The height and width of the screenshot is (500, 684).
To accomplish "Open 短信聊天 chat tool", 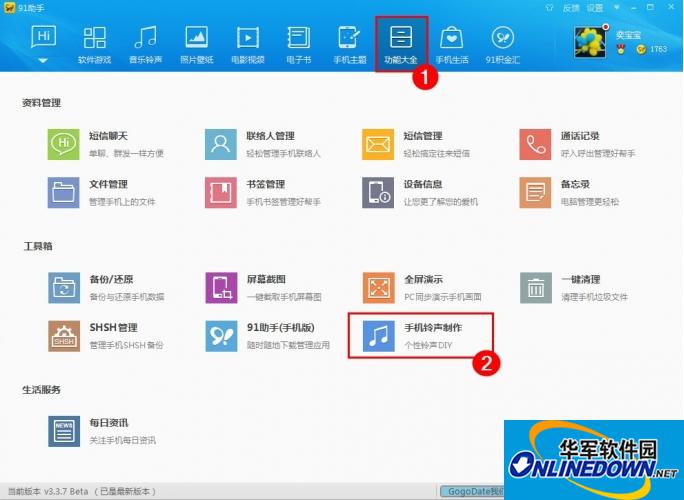I will click(63, 144).
